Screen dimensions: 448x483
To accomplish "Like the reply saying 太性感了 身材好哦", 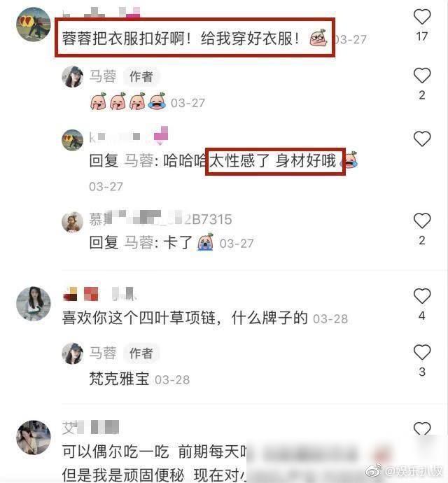I will coord(422,139).
